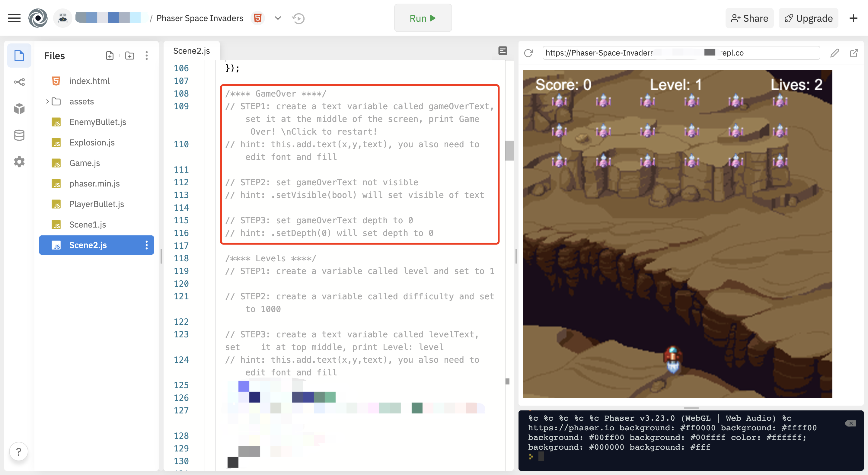Switch to the Scene2.js editor tab

click(x=191, y=51)
